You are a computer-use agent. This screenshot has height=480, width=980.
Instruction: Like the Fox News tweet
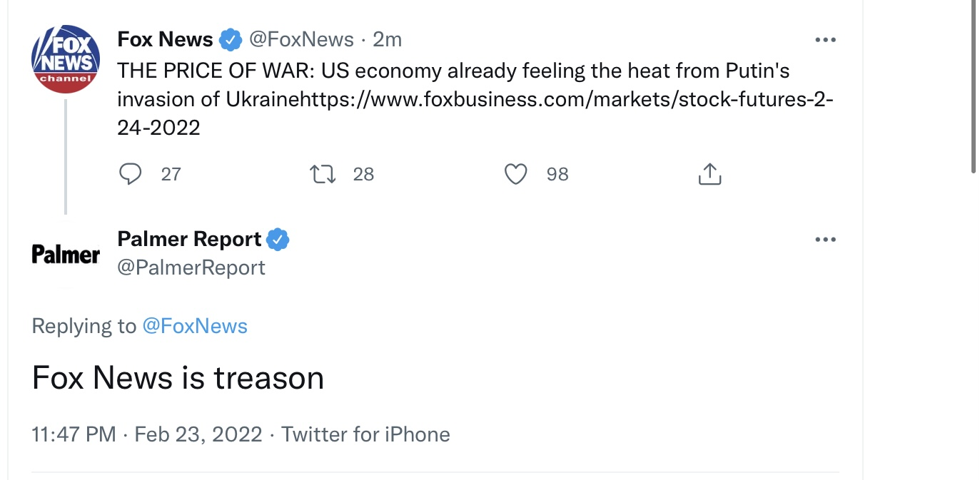click(515, 174)
